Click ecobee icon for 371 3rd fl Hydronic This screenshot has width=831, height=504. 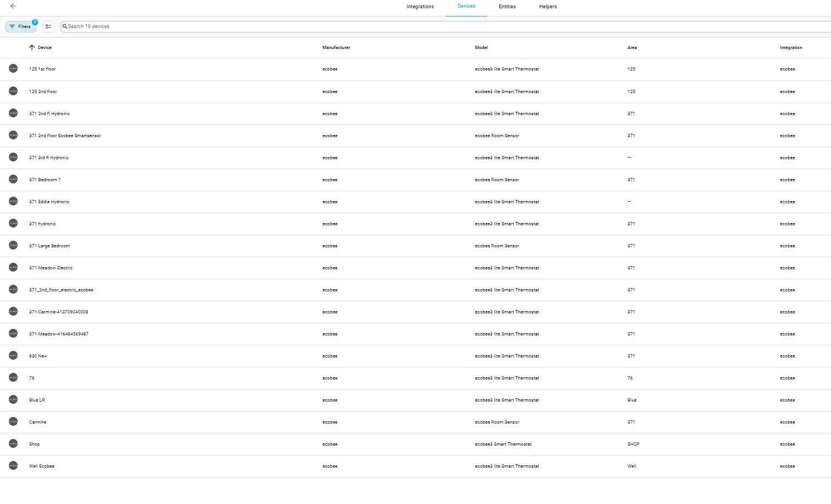coord(13,157)
